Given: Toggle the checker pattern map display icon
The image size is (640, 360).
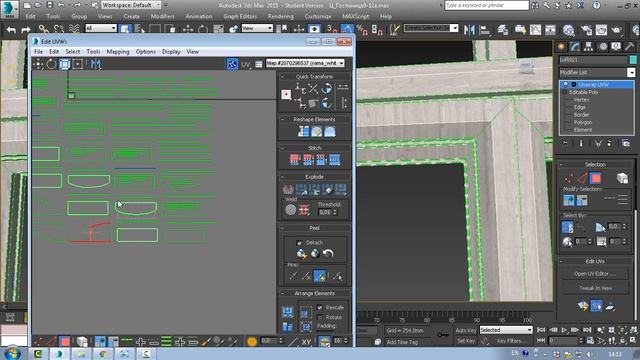Looking at the screenshot, I should tap(232, 64).
